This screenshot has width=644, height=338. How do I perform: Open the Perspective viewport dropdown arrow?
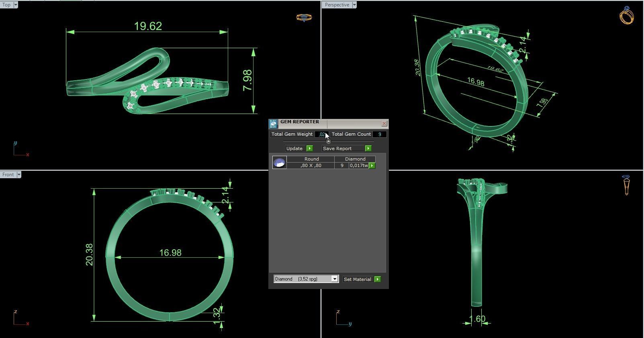pyautogui.click(x=354, y=5)
